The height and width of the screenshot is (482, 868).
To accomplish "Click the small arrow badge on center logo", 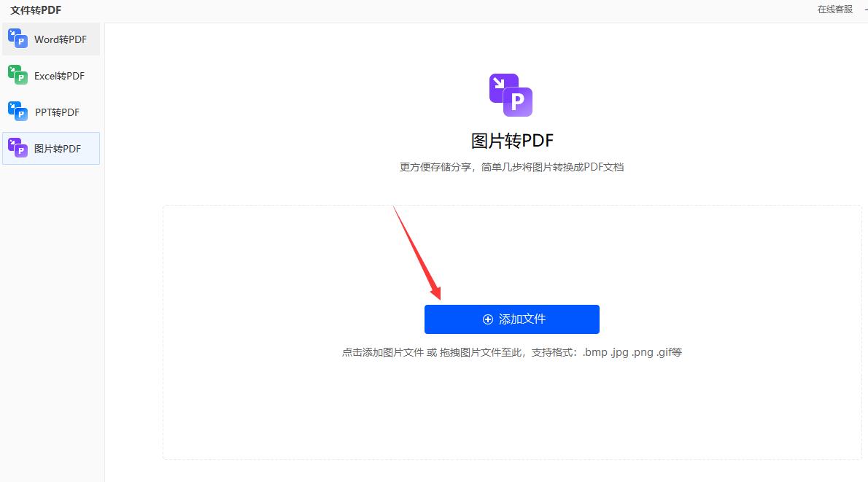I will pyautogui.click(x=500, y=82).
